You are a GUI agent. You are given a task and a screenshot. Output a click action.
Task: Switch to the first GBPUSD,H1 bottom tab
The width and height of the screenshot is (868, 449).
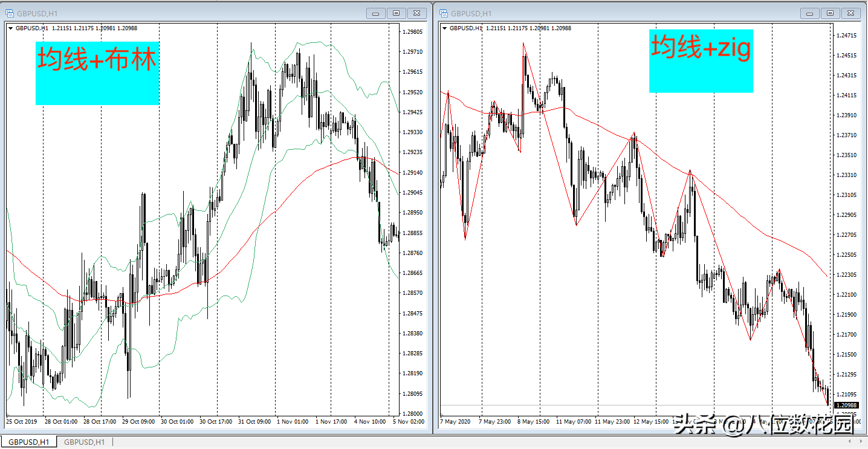[x=29, y=442]
